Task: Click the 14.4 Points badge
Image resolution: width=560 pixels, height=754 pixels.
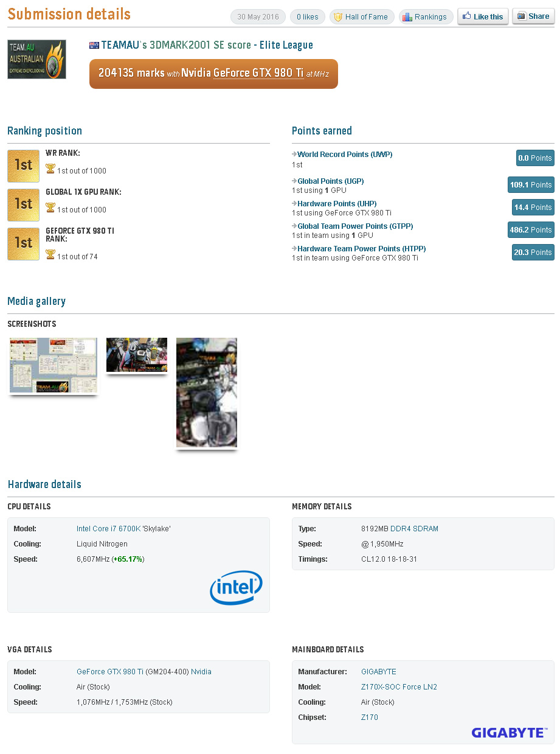Action: pyautogui.click(x=533, y=208)
